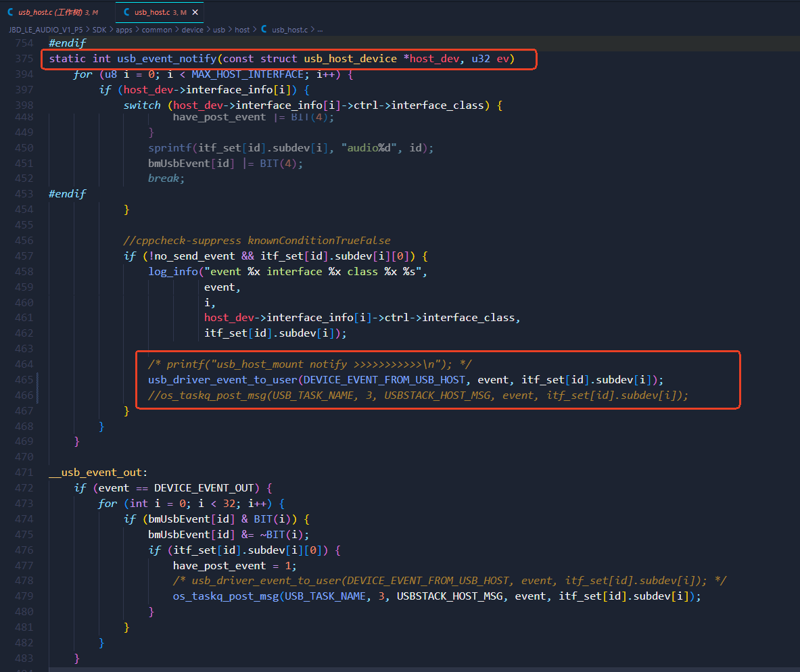Place cursor on usb_driver_event_to_user call line
Viewport: 800px width, 672px height.
pyautogui.click(x=406, y=380)
